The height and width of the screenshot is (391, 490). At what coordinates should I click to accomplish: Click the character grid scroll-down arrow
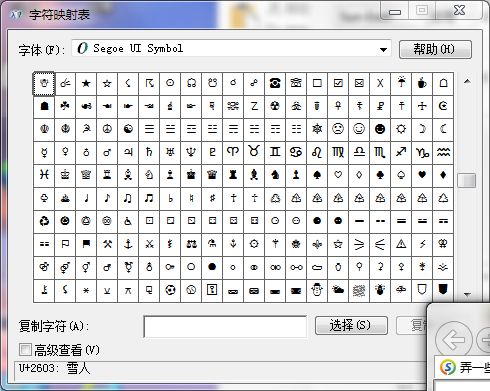(467, 294)
